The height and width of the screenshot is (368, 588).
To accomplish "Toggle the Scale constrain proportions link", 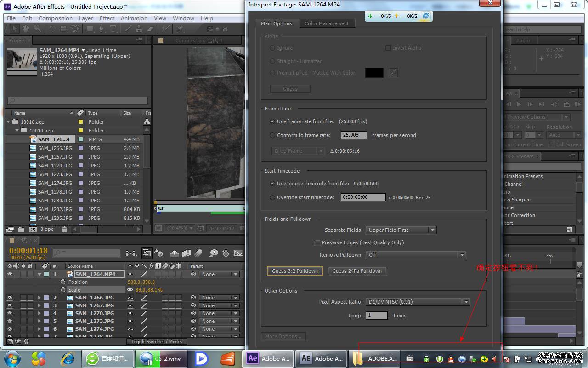I will 130,290.
